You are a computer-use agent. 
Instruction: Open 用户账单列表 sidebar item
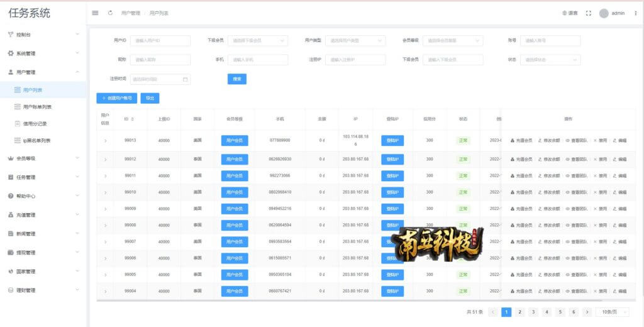click(43, 107)
